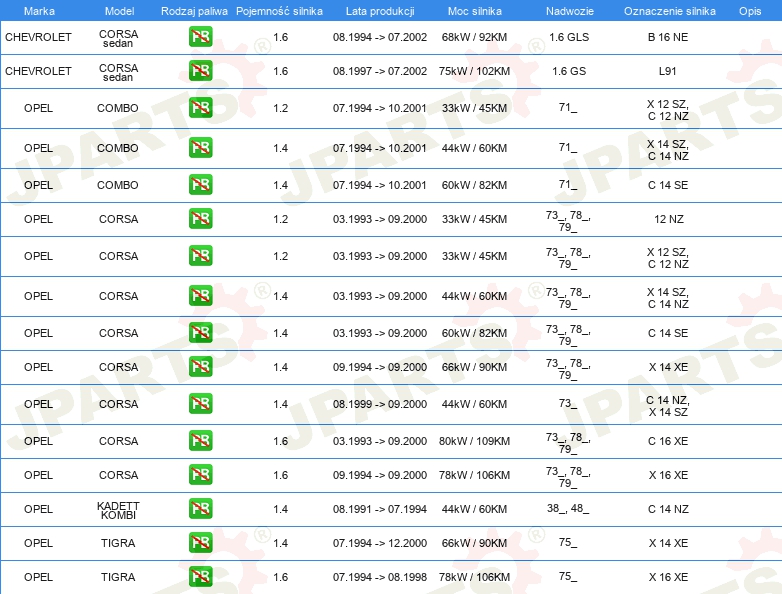Click COMBO model in the 1.2 row

[x=118, y=108]
